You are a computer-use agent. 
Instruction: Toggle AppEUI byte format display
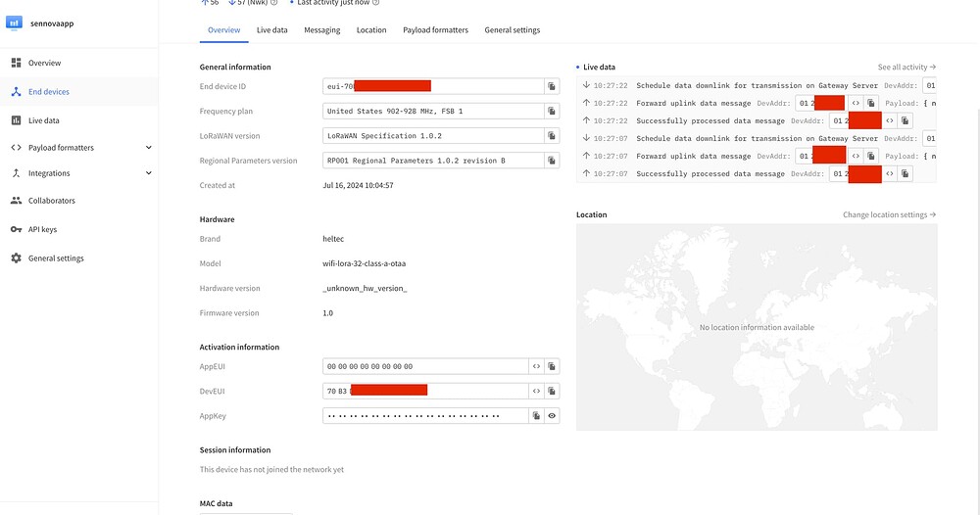pos(536,366)
